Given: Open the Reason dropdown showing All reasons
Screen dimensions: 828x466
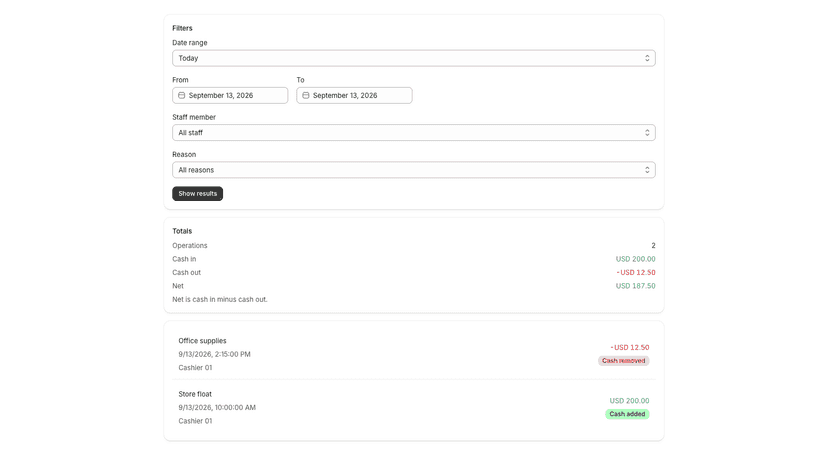Looking at the screenshot, I should pyautogui.click(x=413, y=170).
